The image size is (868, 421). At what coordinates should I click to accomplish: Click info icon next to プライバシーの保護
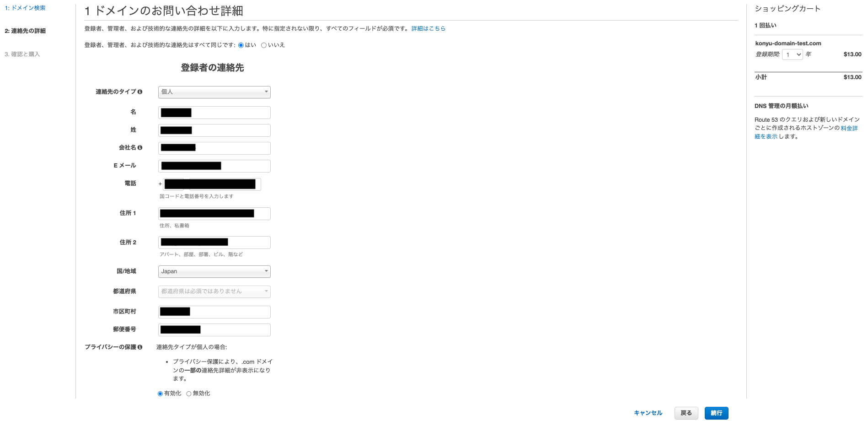[140, 347]
